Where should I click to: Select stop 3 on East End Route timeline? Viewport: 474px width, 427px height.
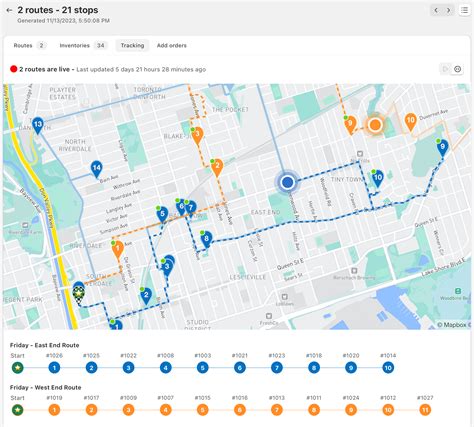point(128,368)
